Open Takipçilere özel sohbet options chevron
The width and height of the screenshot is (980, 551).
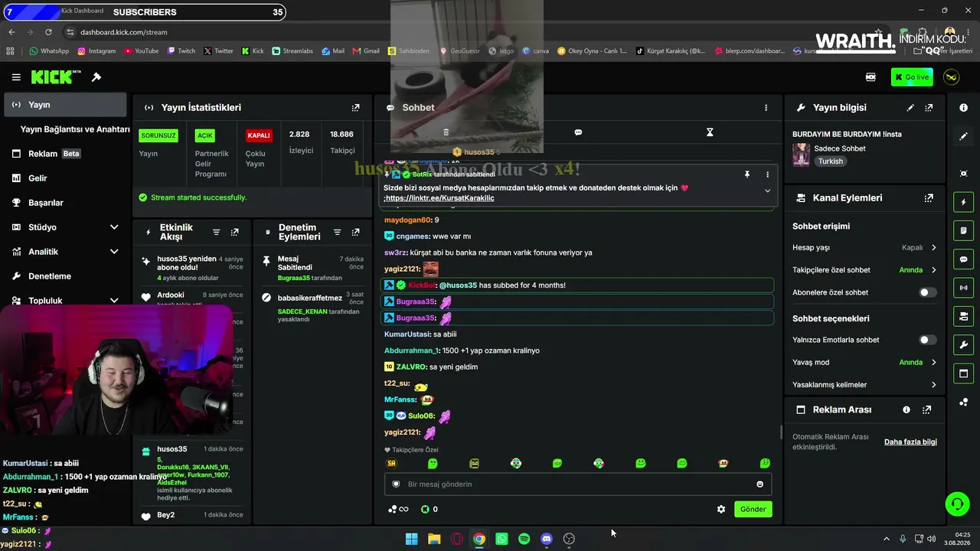(933, 270)
